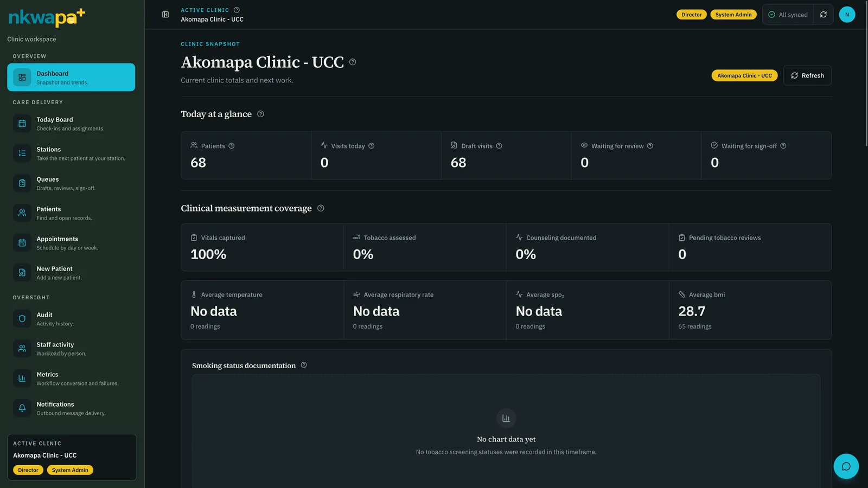Click the Tobacco assessed 0% value
This screenshot has width=868, height=488.
tap(363, 254)
